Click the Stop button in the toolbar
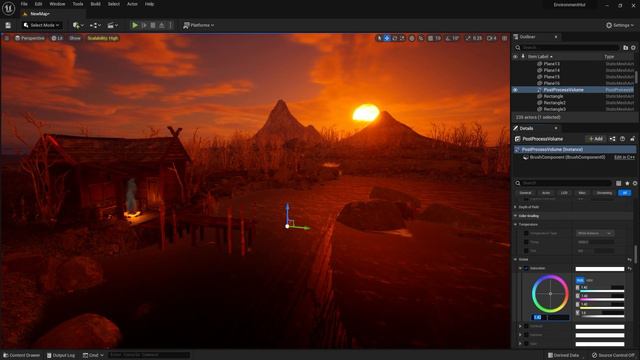Viewport: 640px width, 360px height. pos(153,25)
